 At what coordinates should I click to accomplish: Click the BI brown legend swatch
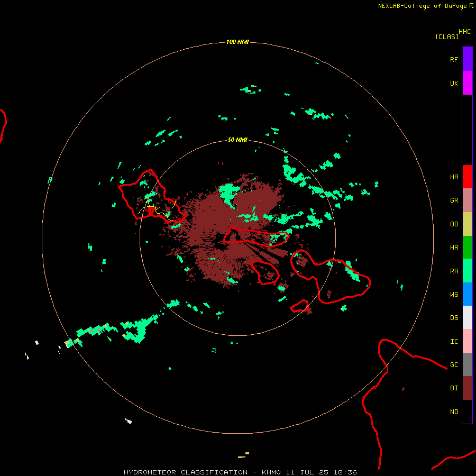(x=467, y=388)
